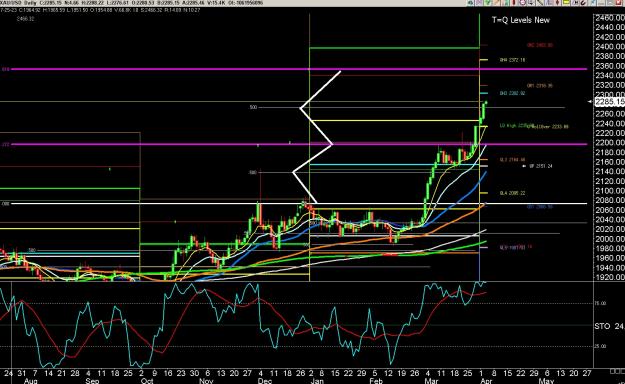Click the yellow horizontal bar toolbar icon
Image resolution: width=625 pixels, height=384 pixels.
coord(566,2)
